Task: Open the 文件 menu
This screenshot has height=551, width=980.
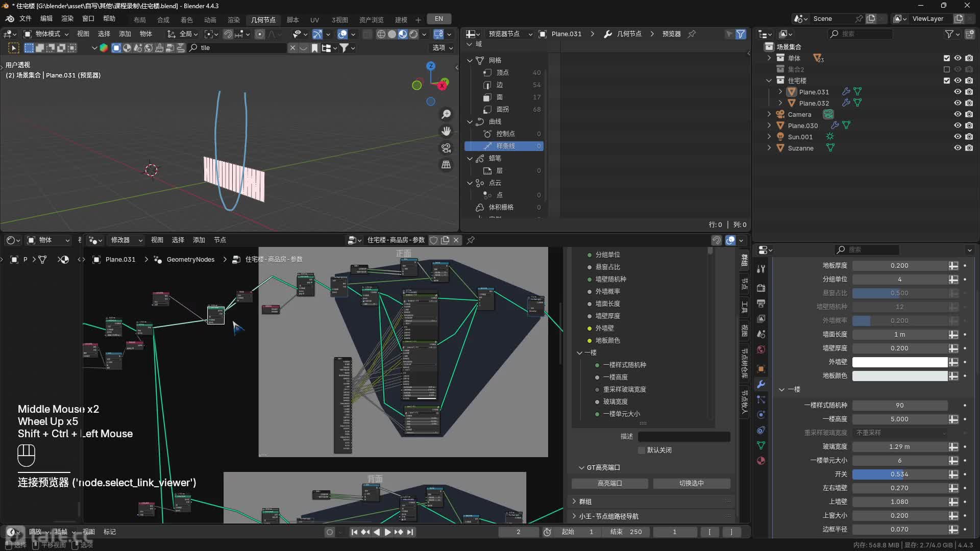Action: pos(26,18)
